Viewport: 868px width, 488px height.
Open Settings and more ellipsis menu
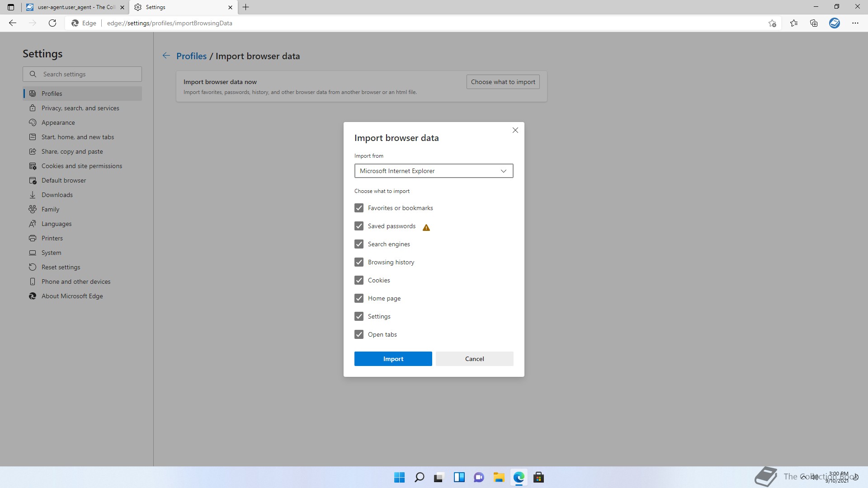point(855,23)
